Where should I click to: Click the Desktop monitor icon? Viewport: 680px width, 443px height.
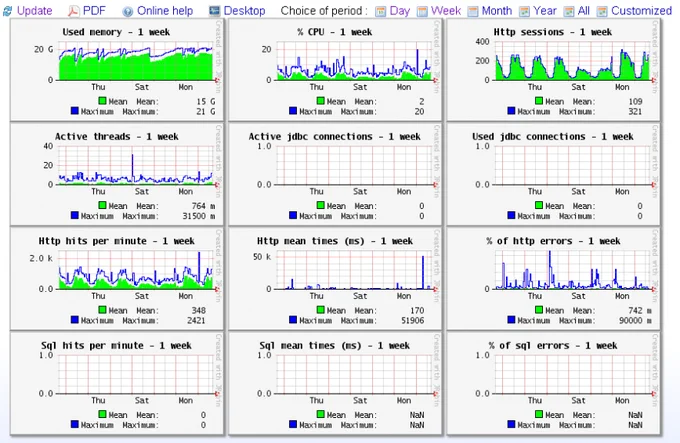(214, 11)
